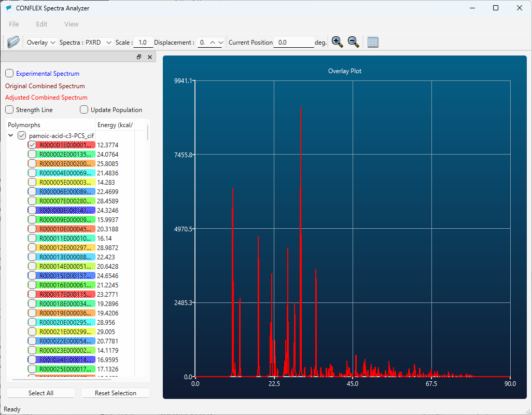
Task: Increase the Displacement value with up arrow
Action: tap(213, 43)
